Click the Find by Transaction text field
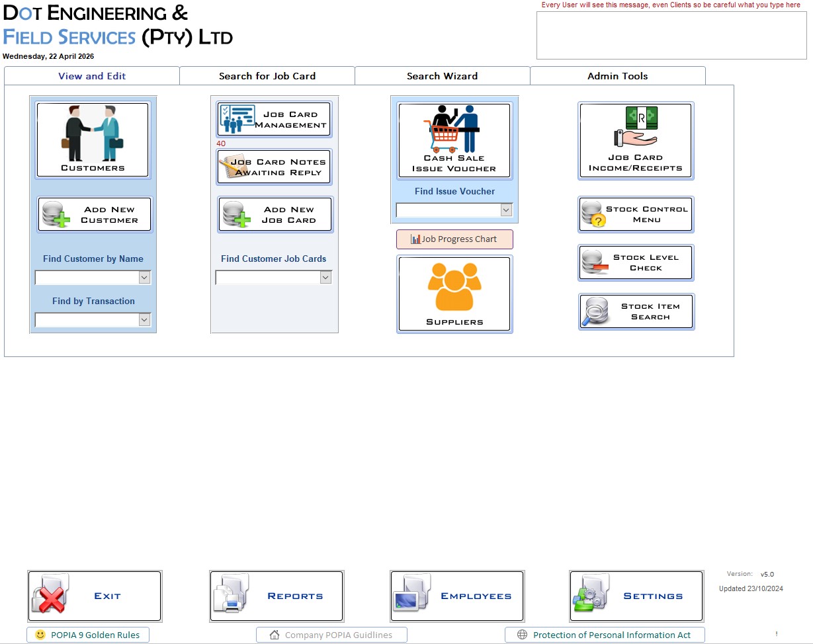The width and height of the screenshot is (813, 644). coord(87,320)
